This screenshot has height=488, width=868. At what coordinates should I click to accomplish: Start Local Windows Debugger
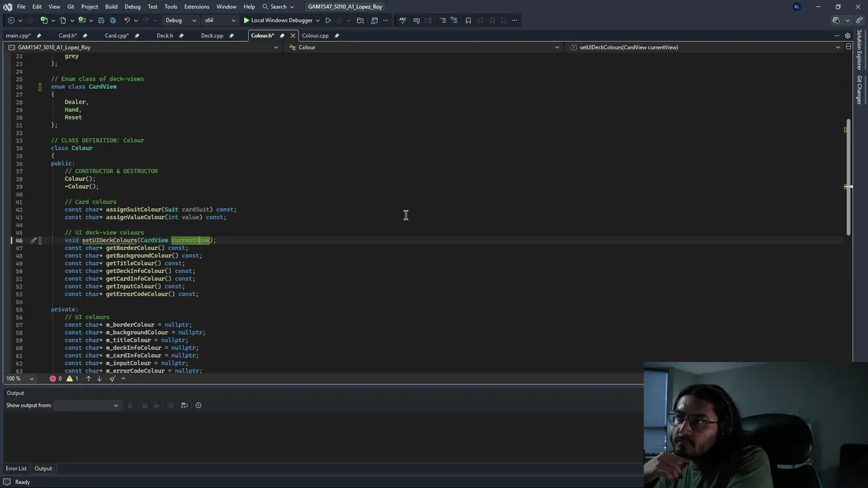coord(277,20)
